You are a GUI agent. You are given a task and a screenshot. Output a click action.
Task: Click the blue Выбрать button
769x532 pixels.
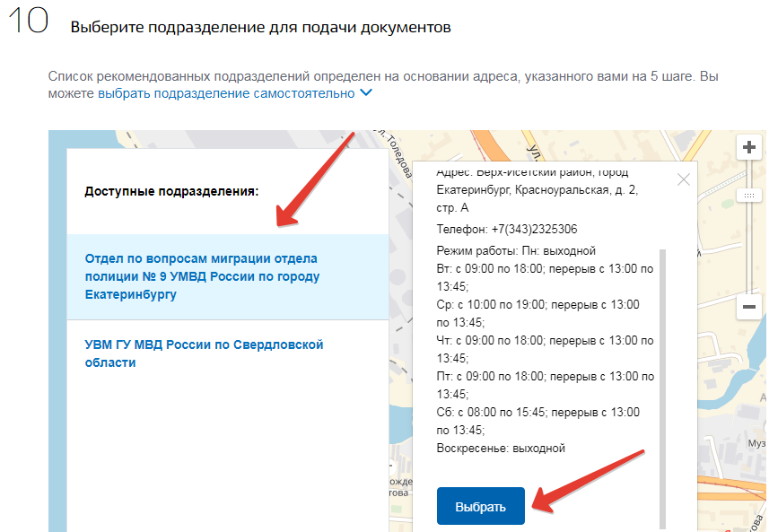pos(481,507)
